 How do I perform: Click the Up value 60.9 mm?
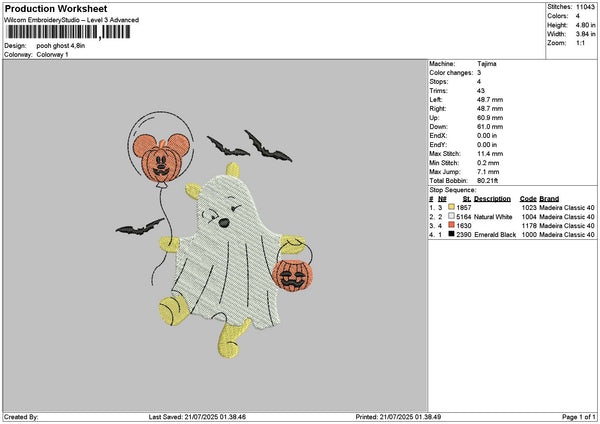point(490,117)
